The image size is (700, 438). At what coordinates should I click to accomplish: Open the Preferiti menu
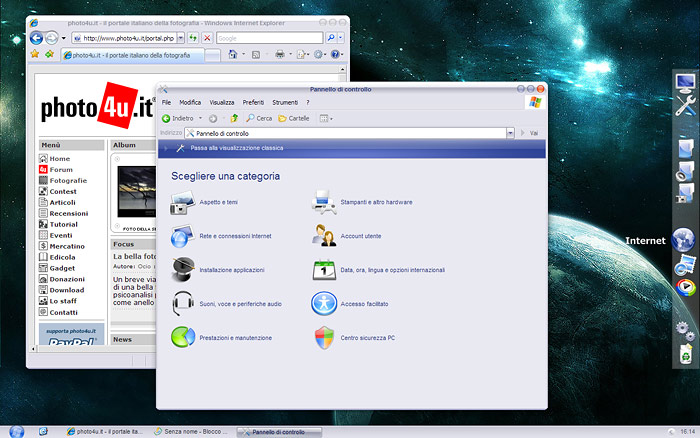[253, 102]
